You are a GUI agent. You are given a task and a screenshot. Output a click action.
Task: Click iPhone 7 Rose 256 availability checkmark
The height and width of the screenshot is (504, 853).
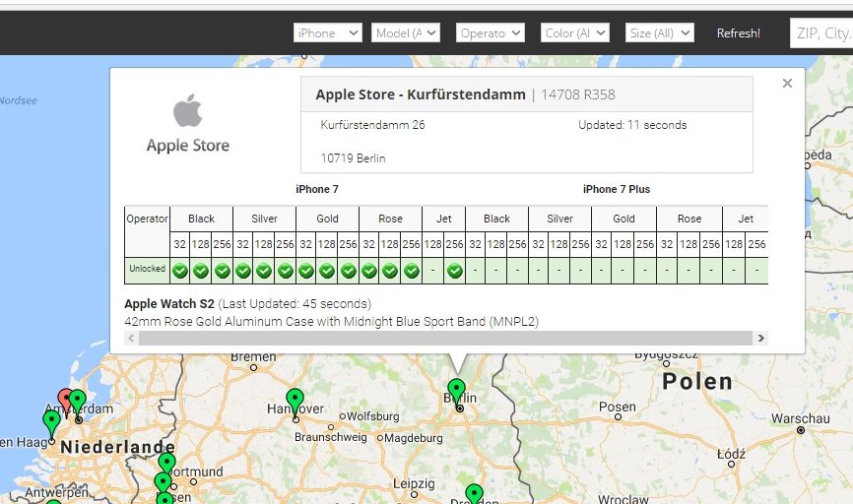(x=412, y=271)
